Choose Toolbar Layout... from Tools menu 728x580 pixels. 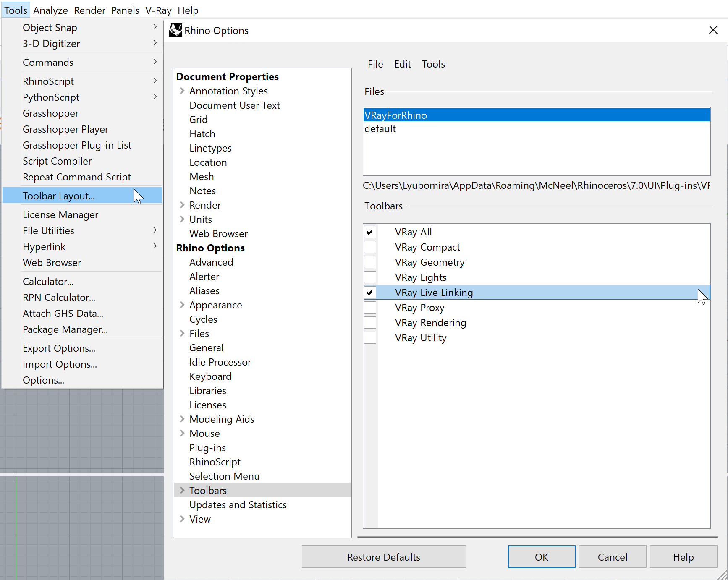click(82, 196)
